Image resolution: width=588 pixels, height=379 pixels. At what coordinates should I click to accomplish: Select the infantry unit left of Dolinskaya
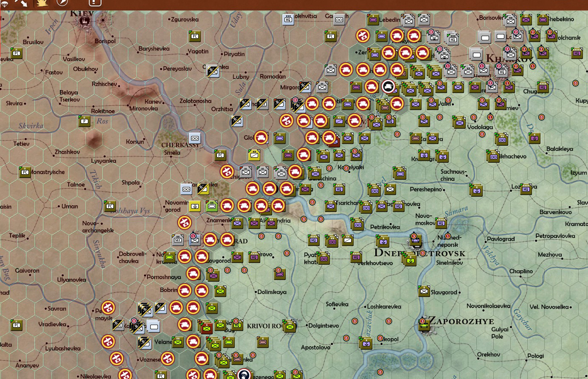(220, 291)
